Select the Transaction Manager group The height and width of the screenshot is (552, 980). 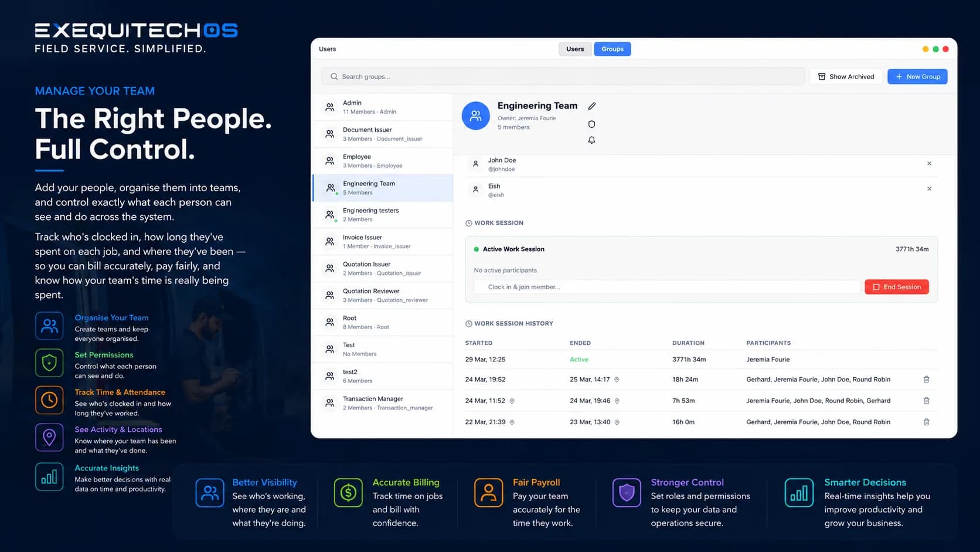pos(383,403)
